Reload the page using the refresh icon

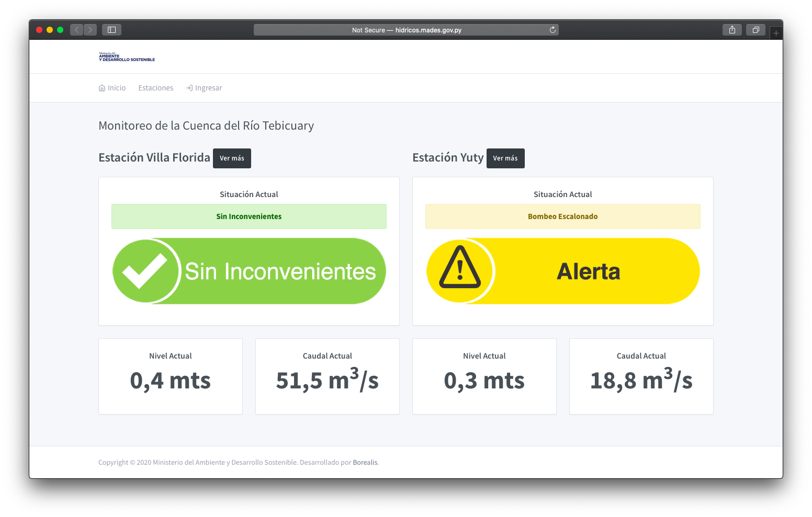pyautogui.click(x=552, y=30)
